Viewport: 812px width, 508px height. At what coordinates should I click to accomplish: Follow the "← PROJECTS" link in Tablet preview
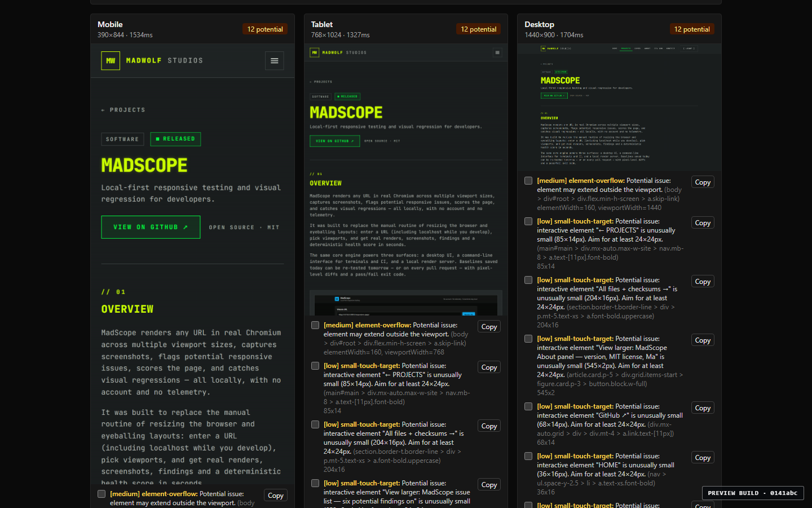coord(321,82)
